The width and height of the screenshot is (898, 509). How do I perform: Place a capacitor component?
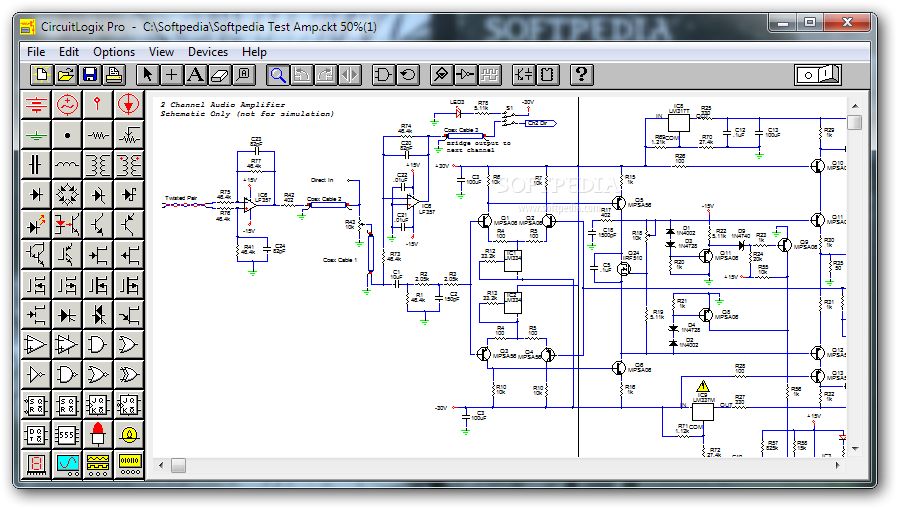(x=36, y=165)
